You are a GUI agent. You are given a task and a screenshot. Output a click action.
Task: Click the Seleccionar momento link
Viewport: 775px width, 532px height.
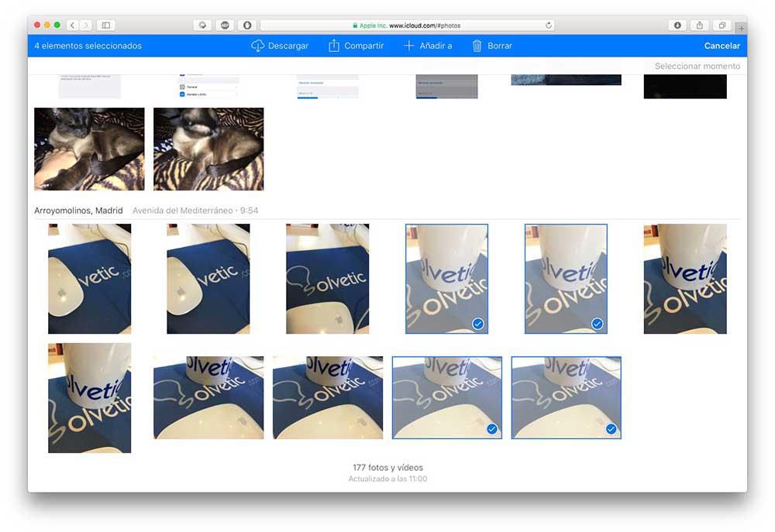pyautogui.click(x=697, y=66)
